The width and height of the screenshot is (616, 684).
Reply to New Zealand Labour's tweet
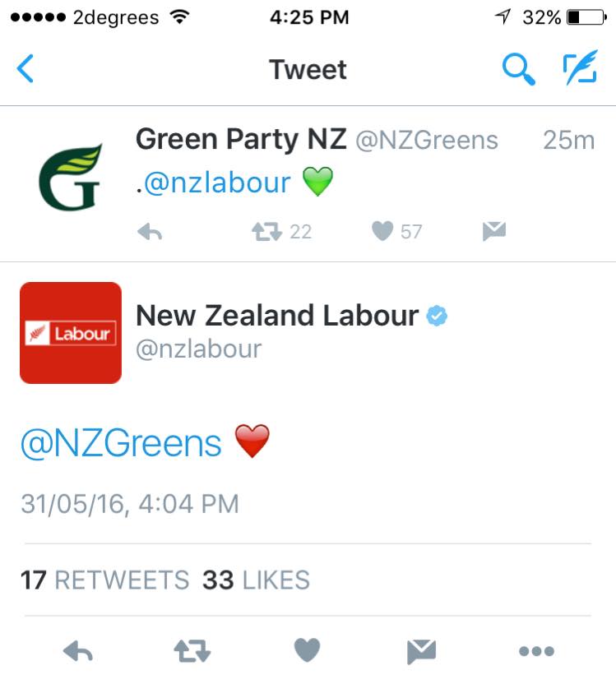(78, 651)
